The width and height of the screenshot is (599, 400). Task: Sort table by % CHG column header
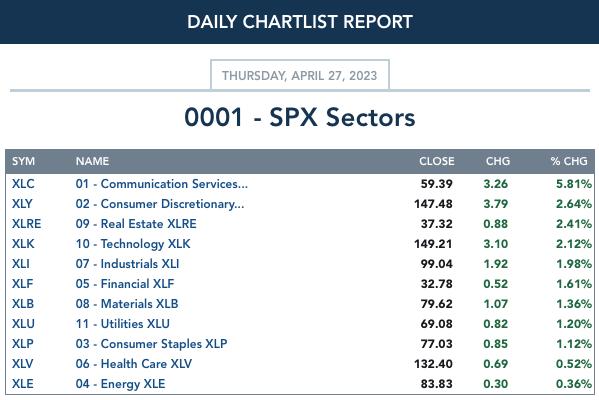pos(569,161)
